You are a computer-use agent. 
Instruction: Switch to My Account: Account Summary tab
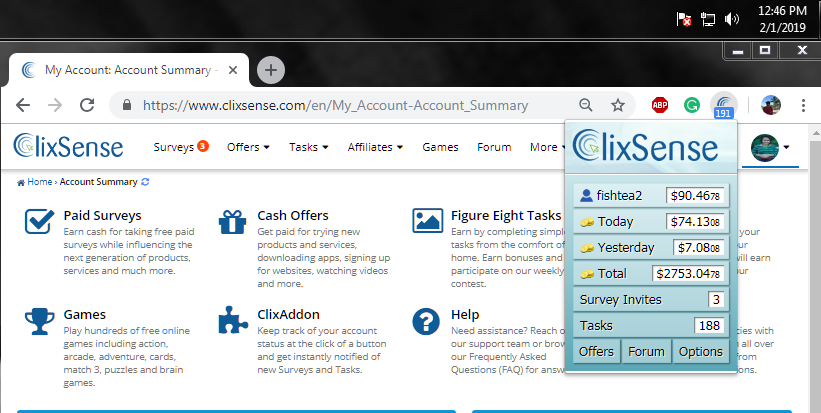coord(128,70)
